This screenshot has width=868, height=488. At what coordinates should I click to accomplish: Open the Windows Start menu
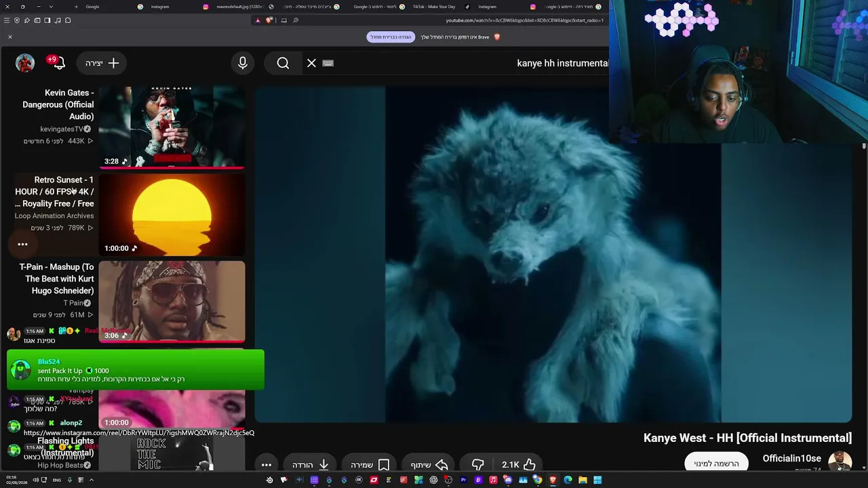pyautogui.click(x=597, y=480)
